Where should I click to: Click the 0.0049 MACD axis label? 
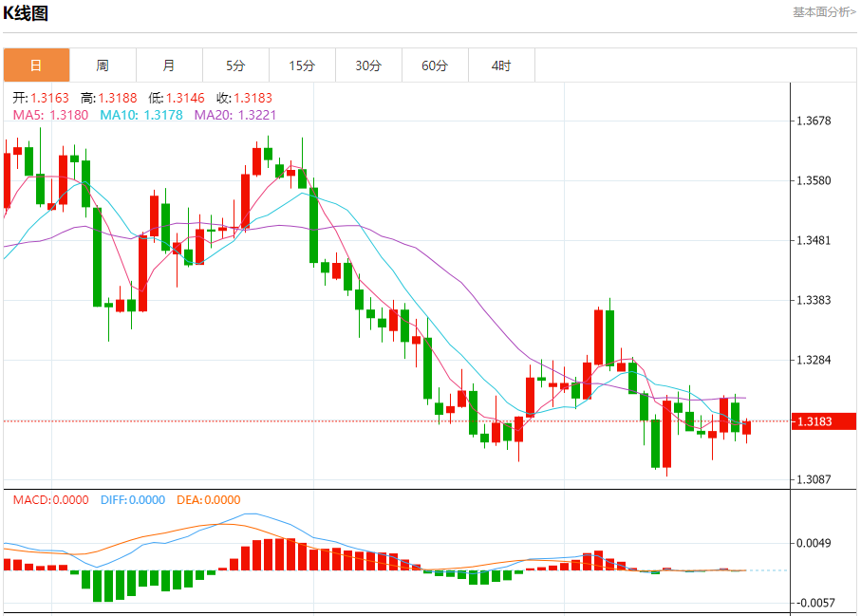(814, 543)
